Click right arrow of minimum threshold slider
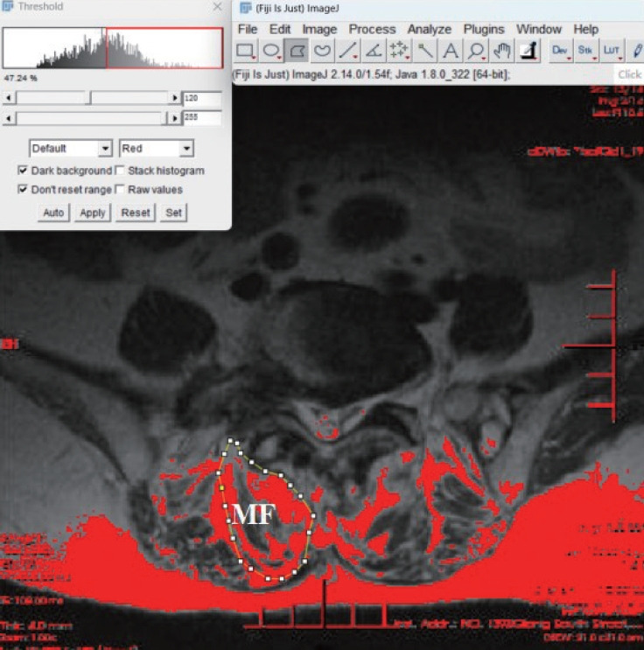This screenshot has width=644, height=650. (x=175, y=98)
